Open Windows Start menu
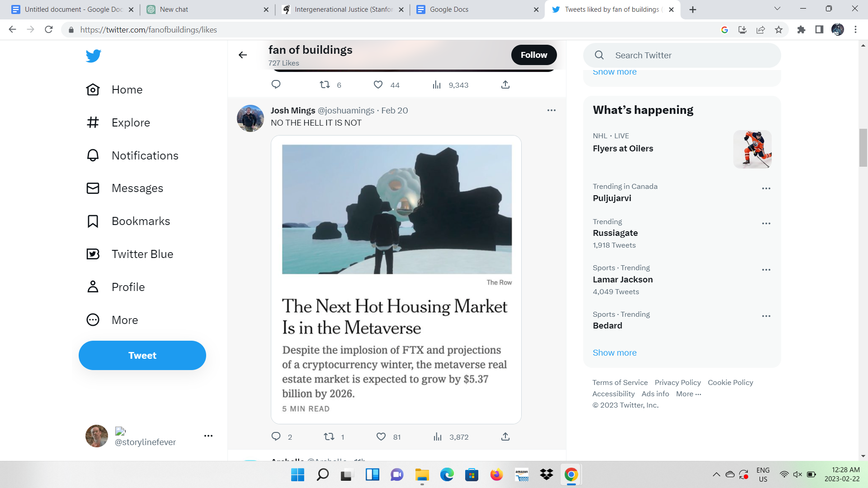This screenshot has width=868, height=488. 297,475
